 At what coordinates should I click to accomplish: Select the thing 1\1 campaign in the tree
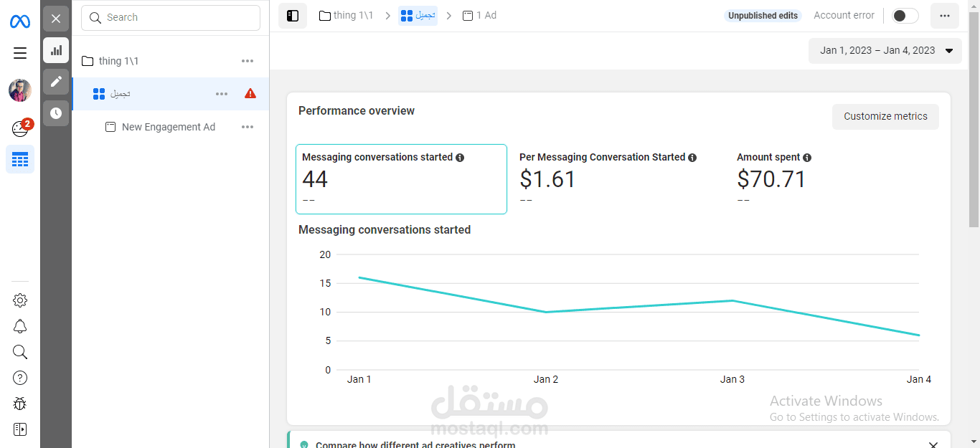click(118, 61)
